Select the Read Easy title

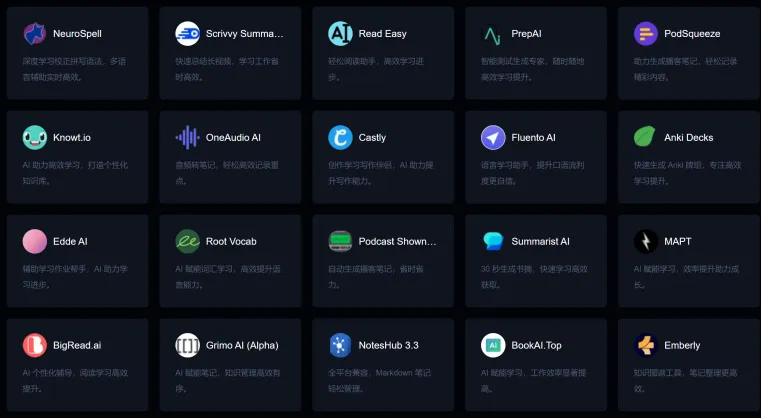[x=382, y=33]
